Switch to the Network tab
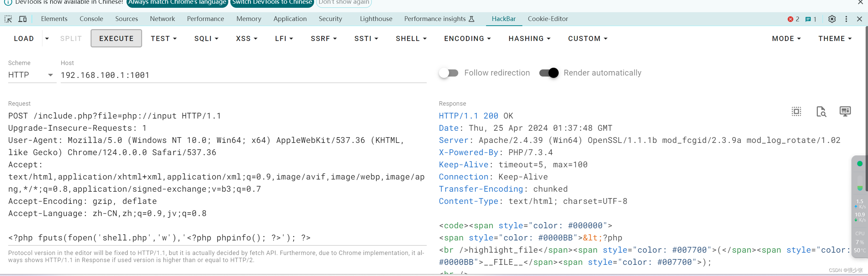The image size is (868, 276). point(162,19)
